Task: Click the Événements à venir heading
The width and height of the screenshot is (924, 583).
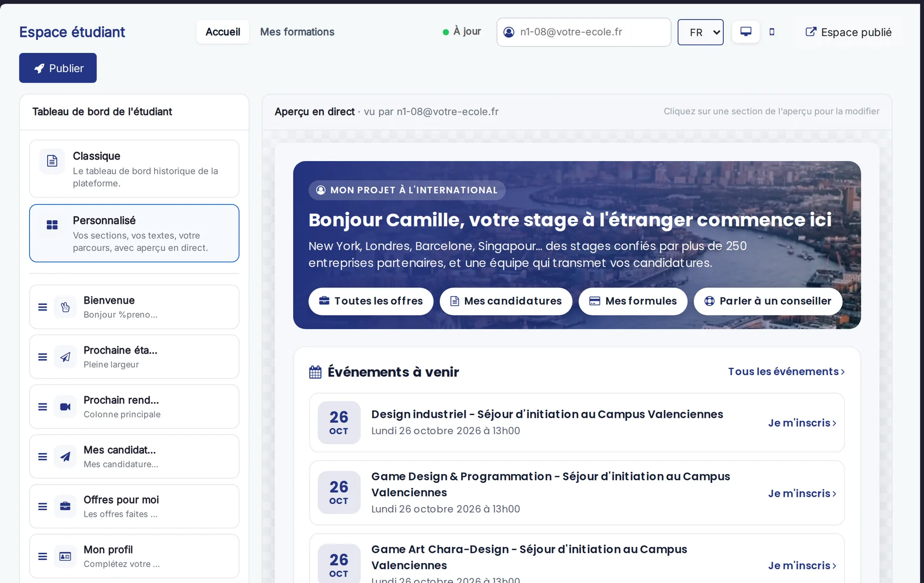Action: [393, 372]
